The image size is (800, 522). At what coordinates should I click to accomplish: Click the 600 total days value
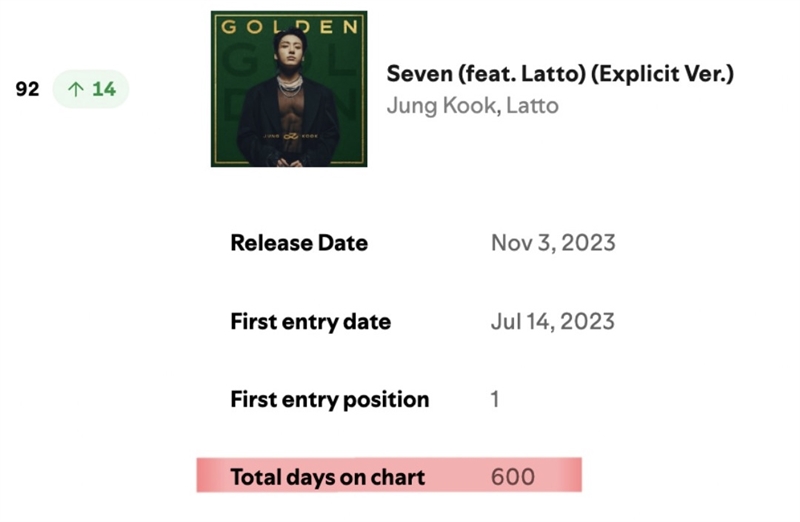513,477
